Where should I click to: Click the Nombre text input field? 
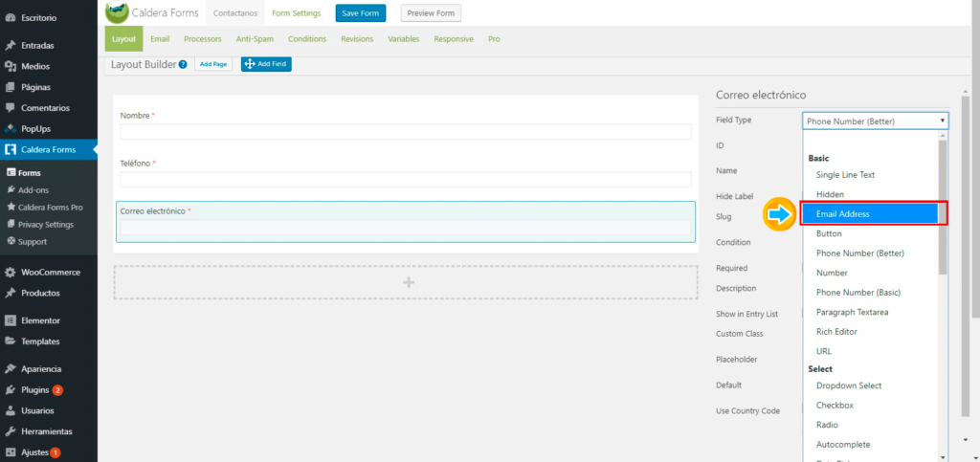pos(405,132)
